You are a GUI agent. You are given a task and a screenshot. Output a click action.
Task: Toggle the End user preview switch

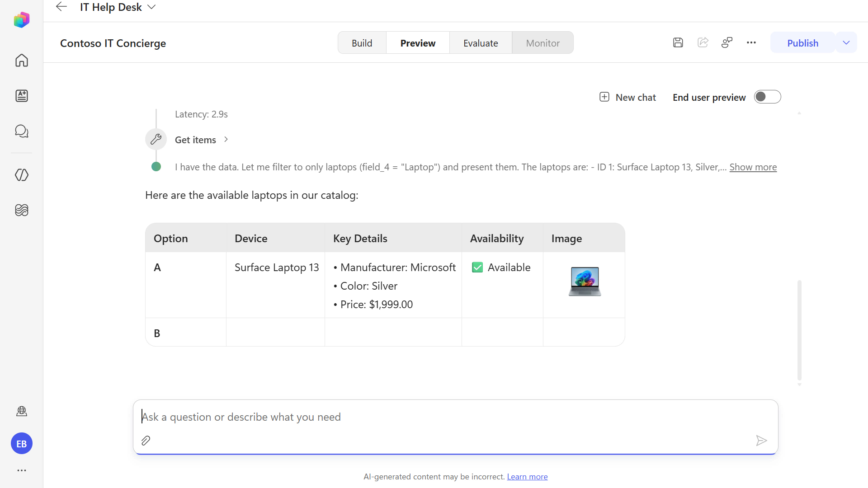click(x=768, y=97)
